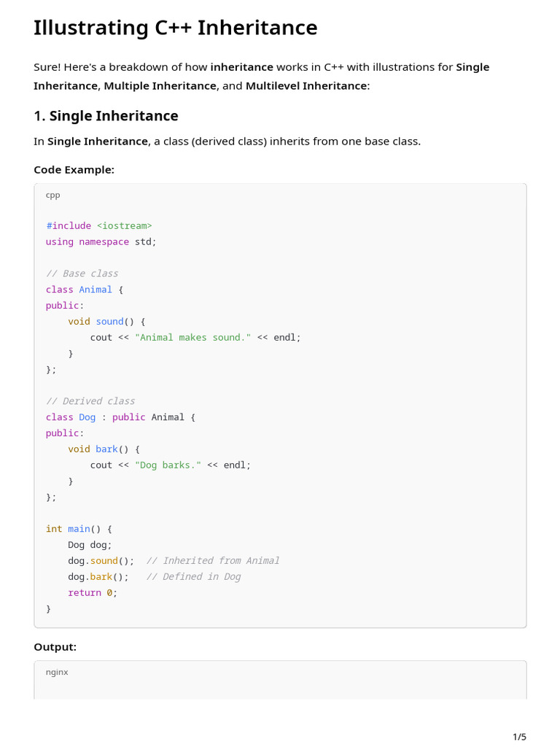
Task: Click the "cpp" language label
Action: [x=52, y=195]
